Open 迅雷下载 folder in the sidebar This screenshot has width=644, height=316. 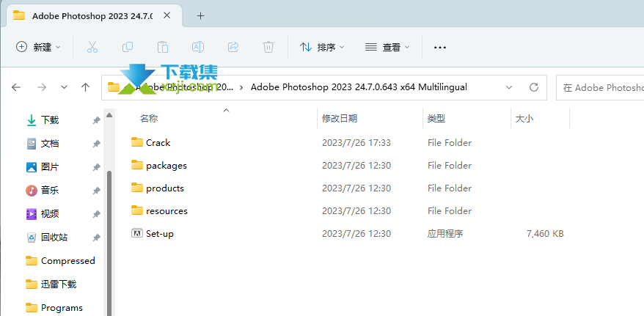click(51, 284)
